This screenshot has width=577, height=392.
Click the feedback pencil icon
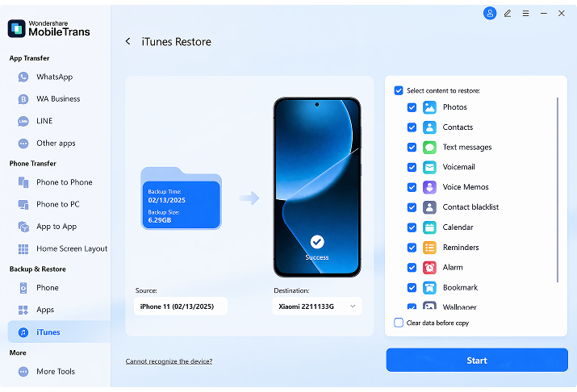click(x=508, y=14)
